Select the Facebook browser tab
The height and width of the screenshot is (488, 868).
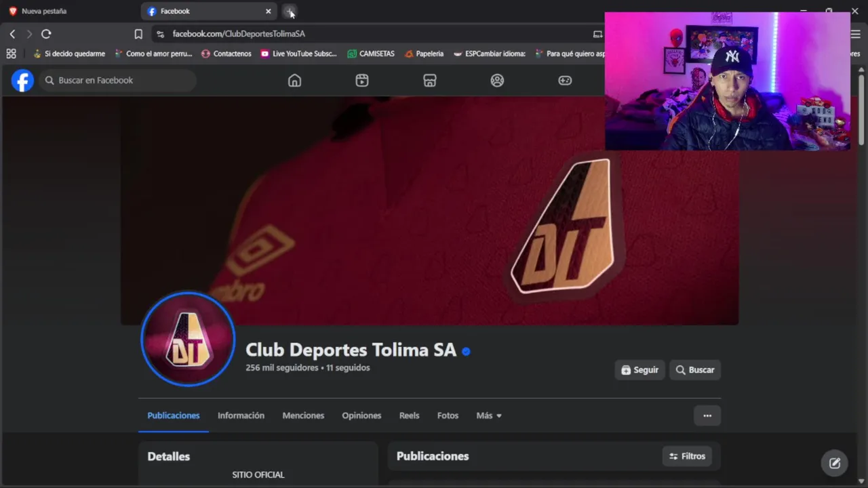coord(209,12)
